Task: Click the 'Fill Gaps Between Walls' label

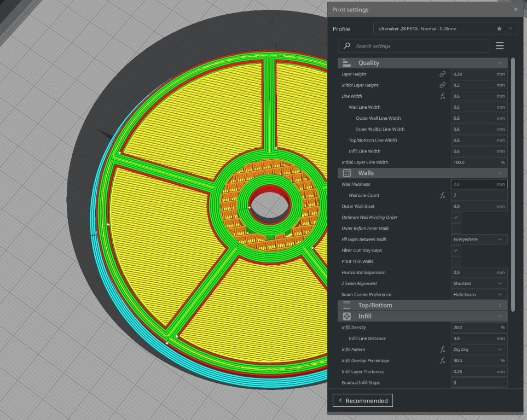Action: point(364,239)
